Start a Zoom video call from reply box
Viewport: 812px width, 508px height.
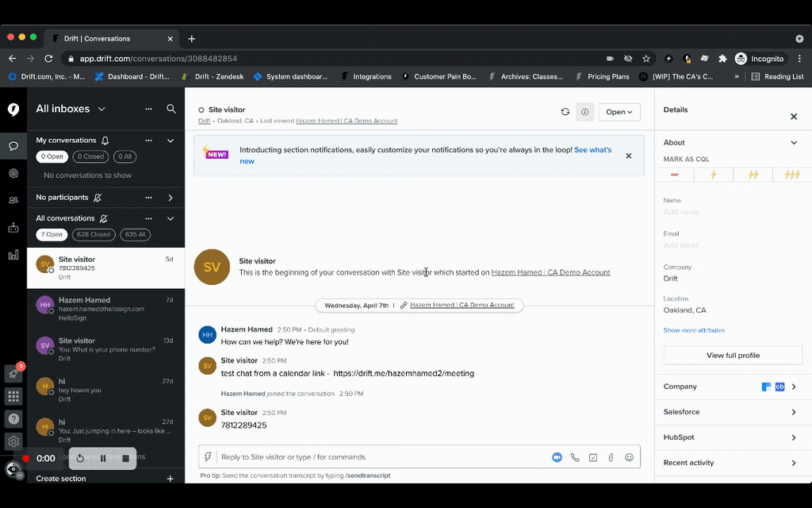point(557,457)
